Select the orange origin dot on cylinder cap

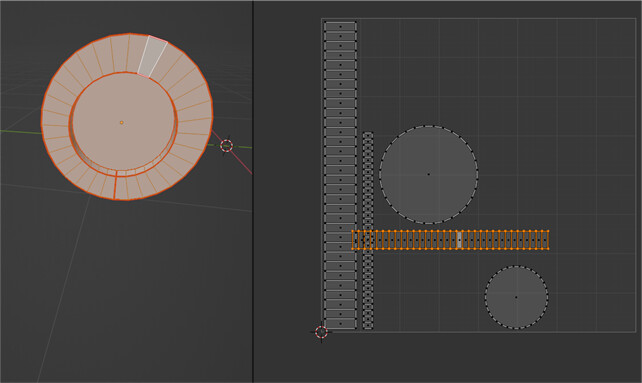click(x=122, y=122)
